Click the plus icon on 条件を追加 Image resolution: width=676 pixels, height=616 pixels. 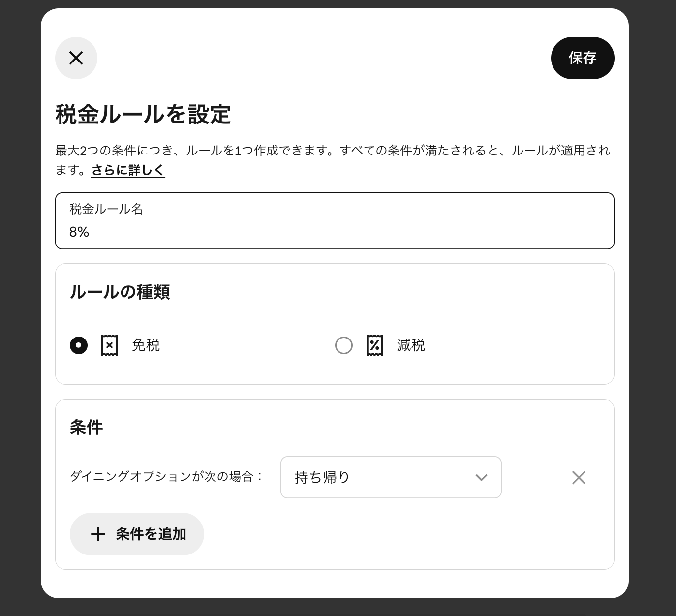pos(98,534)
